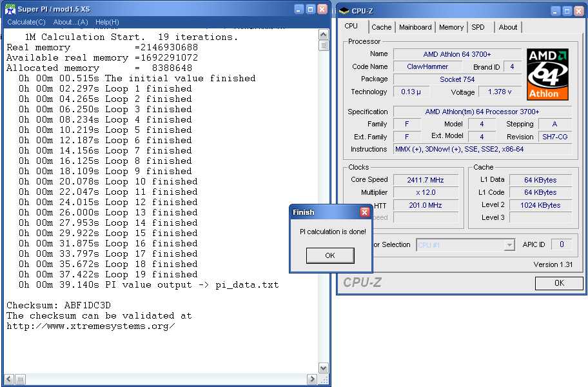This screenshot has height=387, width=588.
Task: Click the Brand ID value 4
Action: (x=513, y=66)
